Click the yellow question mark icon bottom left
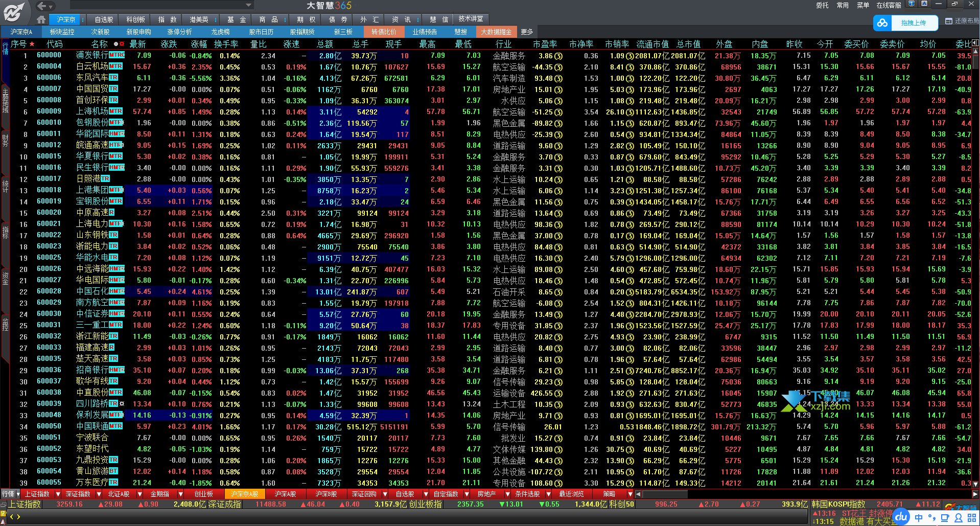 tap(4, 514)
